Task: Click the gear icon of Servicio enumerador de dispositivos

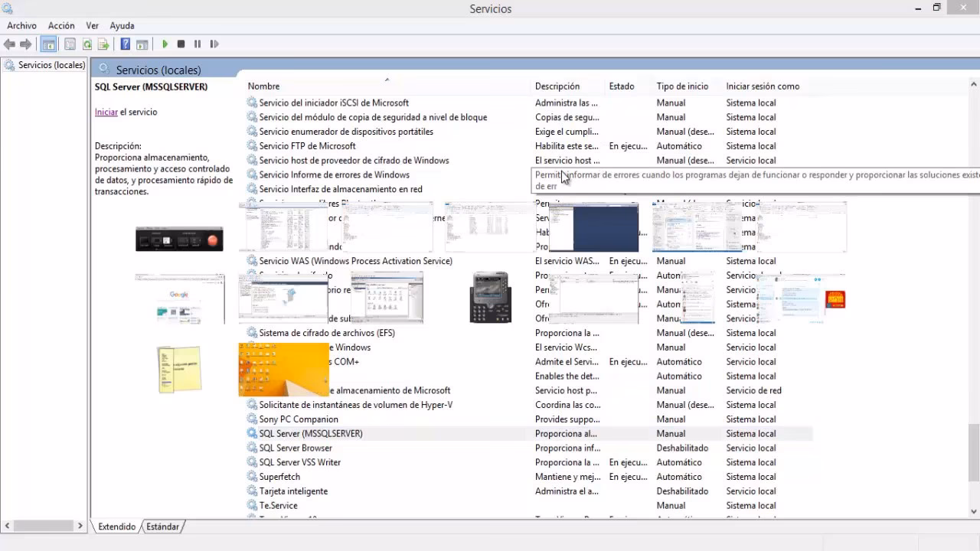Action: tap(252, 132)
